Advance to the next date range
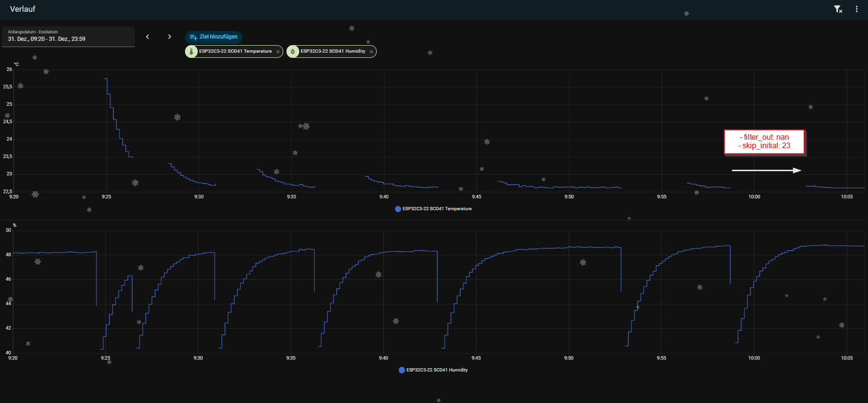868x403 pixels. pyautogui.click(x=170, y=37)
